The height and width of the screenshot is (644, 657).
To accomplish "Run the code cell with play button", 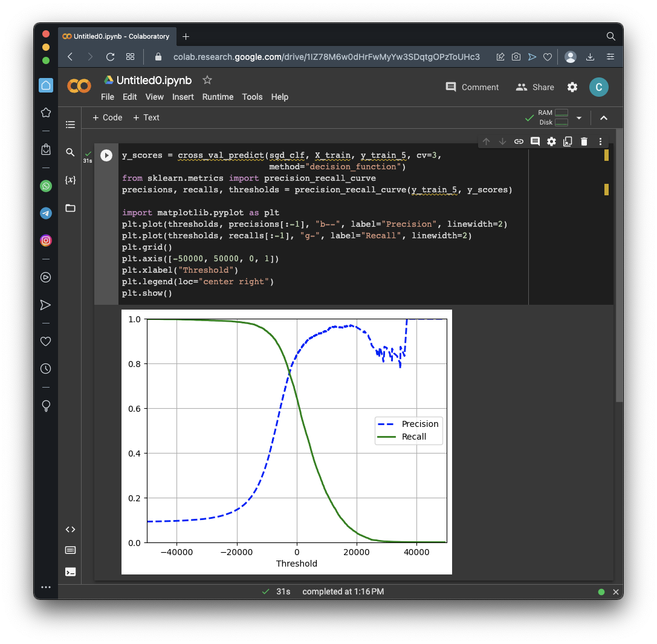I will coord(106,155).
